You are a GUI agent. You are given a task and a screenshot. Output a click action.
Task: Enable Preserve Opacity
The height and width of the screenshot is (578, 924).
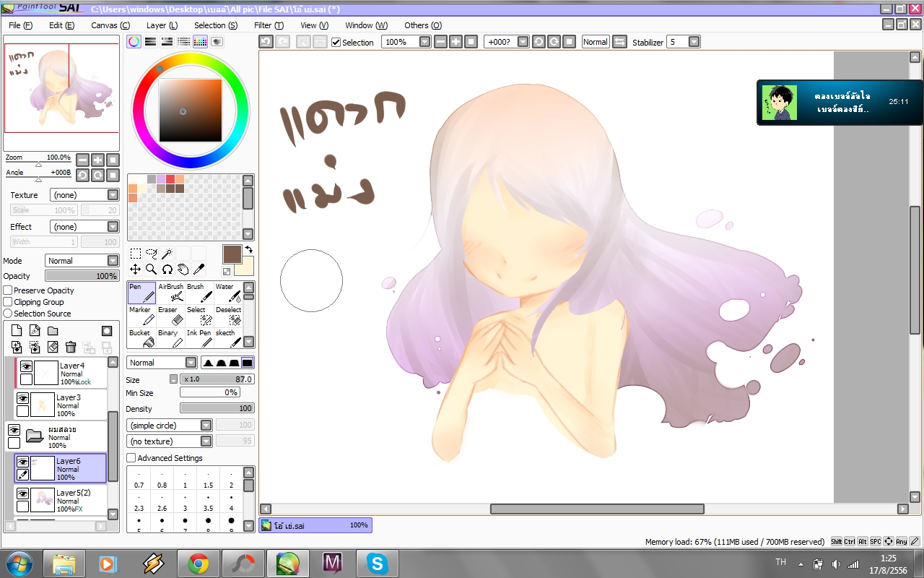(8, 290)
